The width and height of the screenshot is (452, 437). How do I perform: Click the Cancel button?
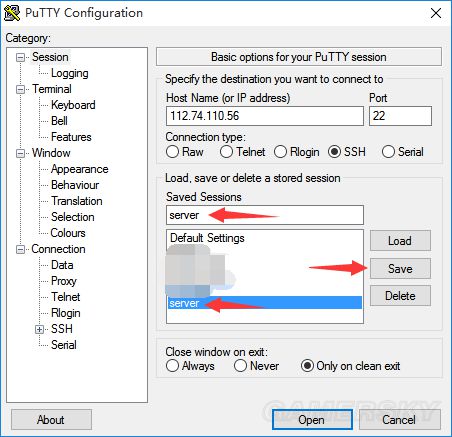[399, 420]
